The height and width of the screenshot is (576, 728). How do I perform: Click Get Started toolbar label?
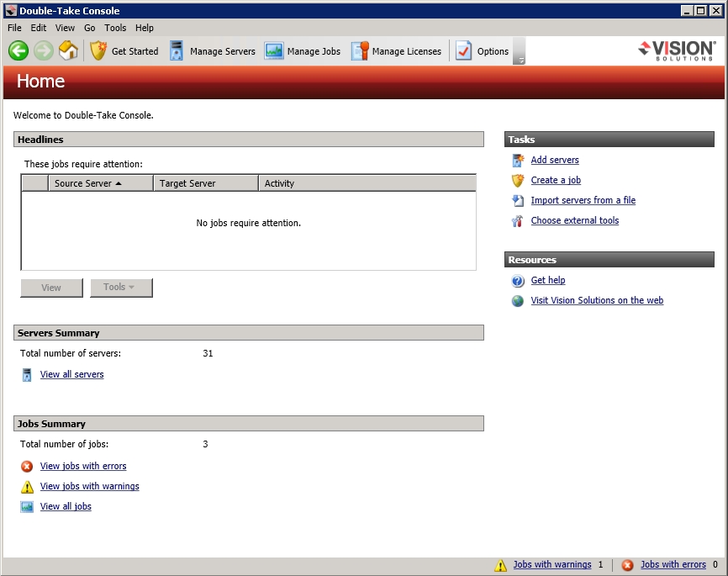pyautogui.click(x=135, y=51)
